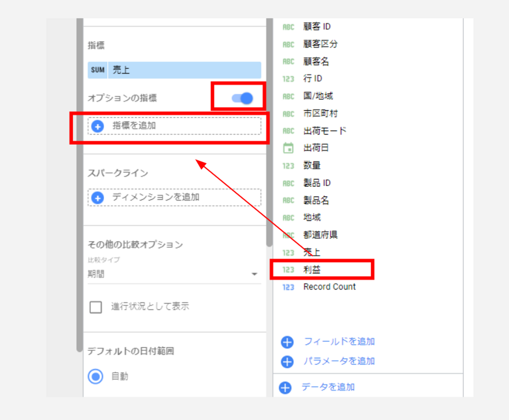Select the Record Count field
The height and width of the screenshot is (420, 509).
click(x=330, y=287)
